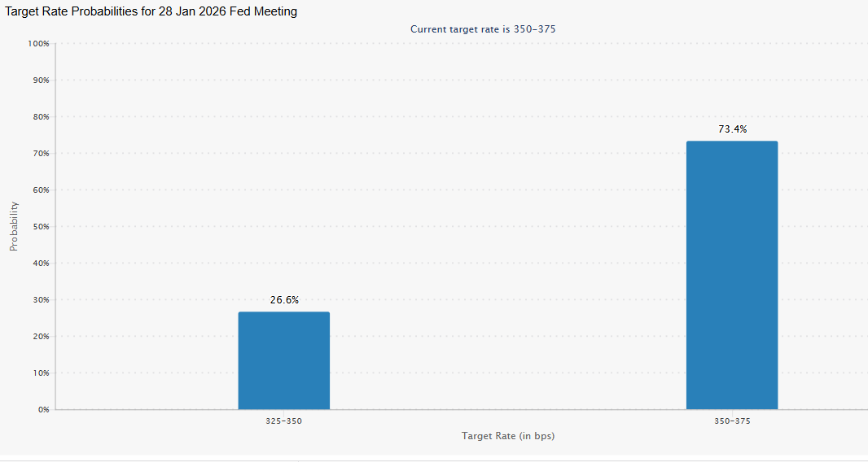Click the Current target rate subtitle
This screenshot has width=868, height=462.
(x=482, y=29)
